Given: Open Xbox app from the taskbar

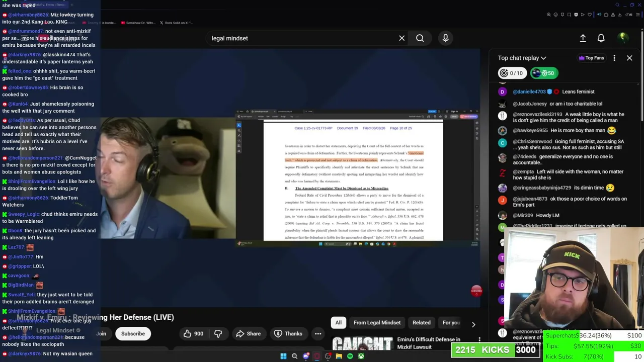Looking at the screenshot, I should [x=361, y=356].
